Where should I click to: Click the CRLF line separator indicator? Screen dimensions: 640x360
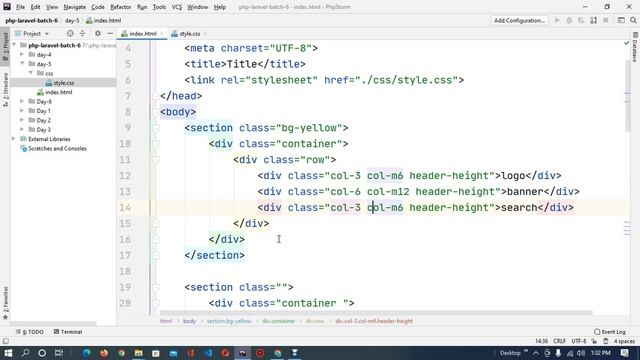pos(559,341)
